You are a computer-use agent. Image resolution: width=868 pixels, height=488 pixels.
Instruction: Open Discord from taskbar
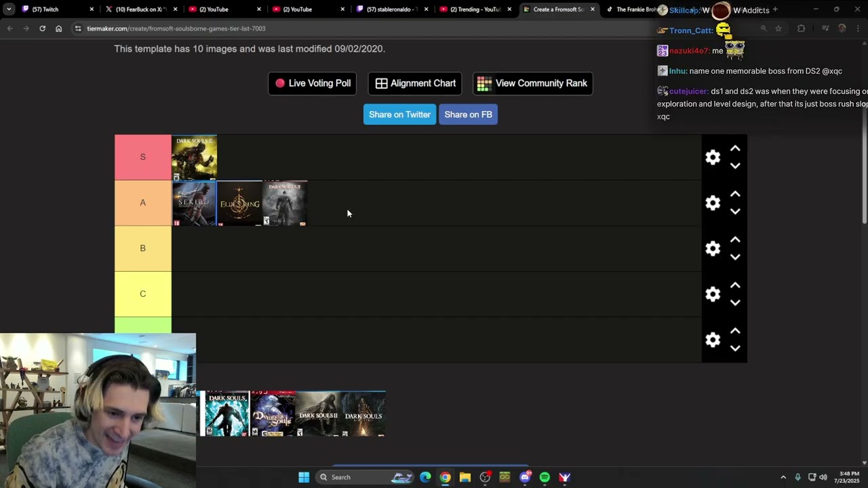click(x=525, y=477)
